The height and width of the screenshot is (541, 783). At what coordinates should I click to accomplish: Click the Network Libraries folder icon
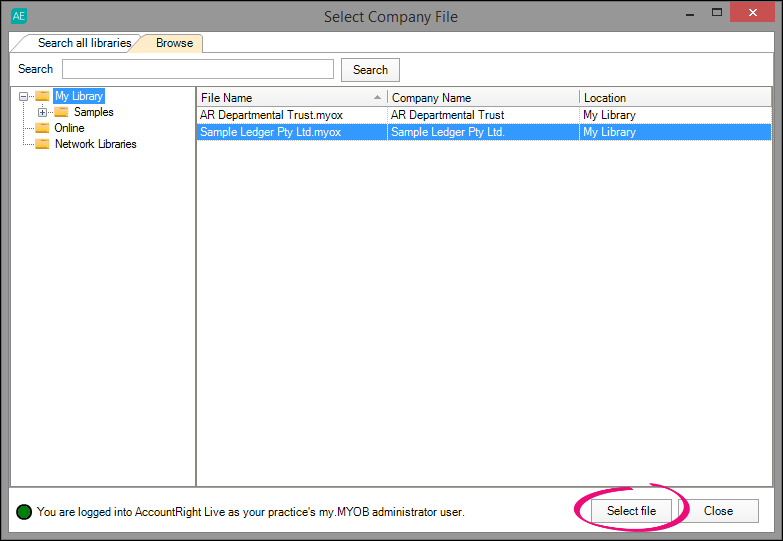click(x=42, y=145)
